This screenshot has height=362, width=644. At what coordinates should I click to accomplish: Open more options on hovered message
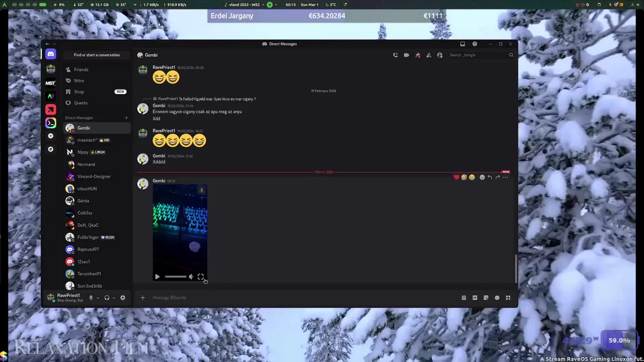[x=506, y=177]
